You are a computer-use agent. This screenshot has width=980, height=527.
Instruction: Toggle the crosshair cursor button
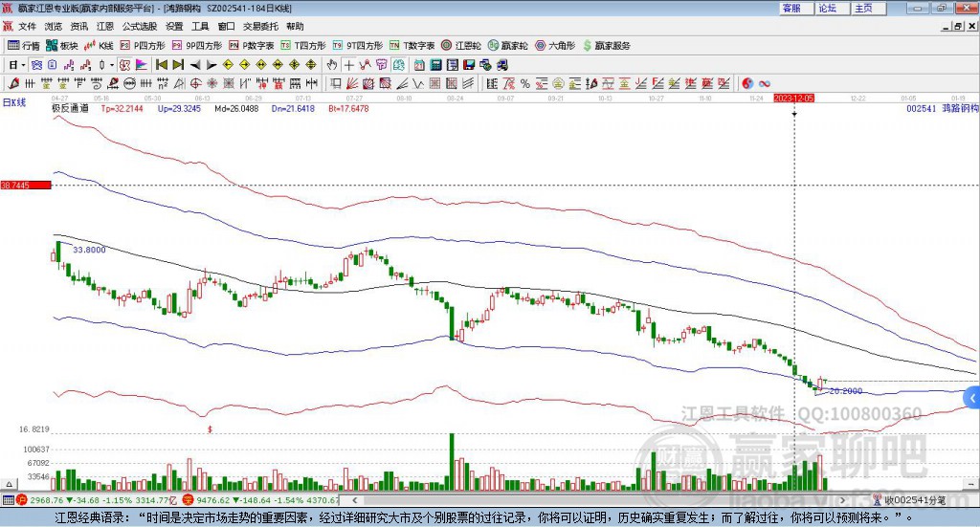pyautogui.click(x=348, y=65)
